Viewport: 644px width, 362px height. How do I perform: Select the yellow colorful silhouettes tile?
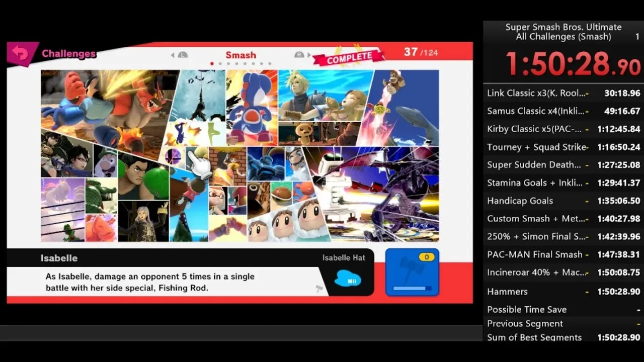coord(194,134)
